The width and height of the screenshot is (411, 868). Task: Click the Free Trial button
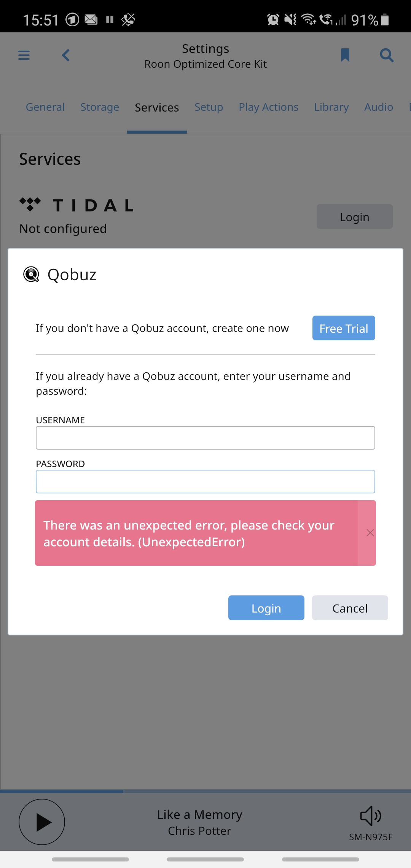[344, 328]
